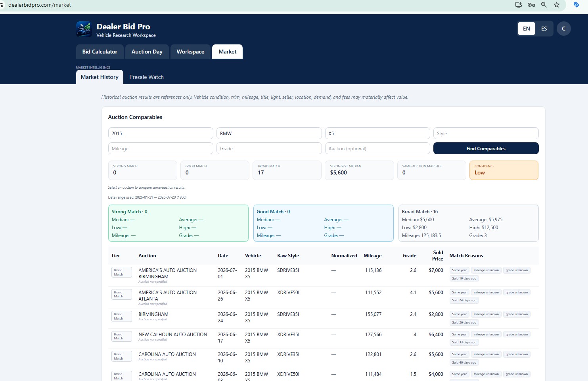This screenshot has height=381, width=588.
Task: Click the Match Reasons column header
Action: click(466, 256)
